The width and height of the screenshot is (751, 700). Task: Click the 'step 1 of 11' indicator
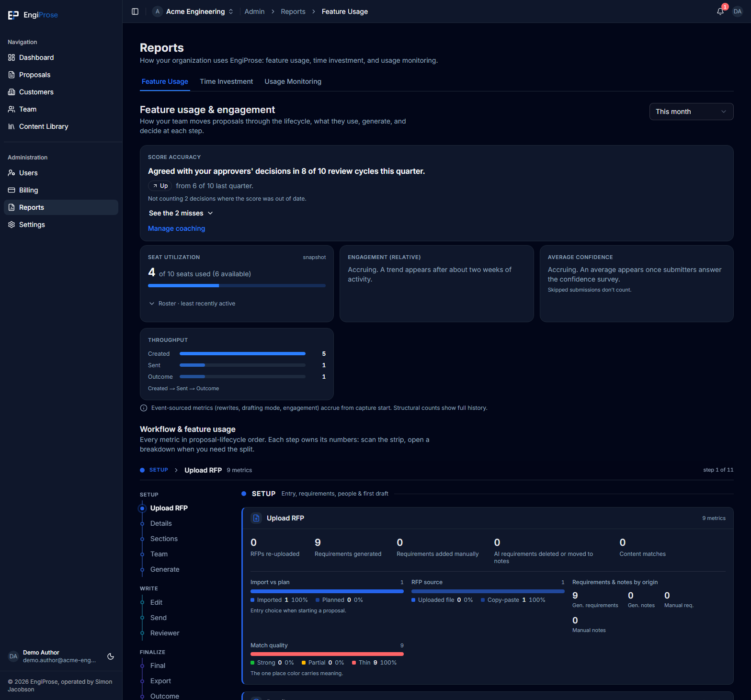click(x=718, y=470)
